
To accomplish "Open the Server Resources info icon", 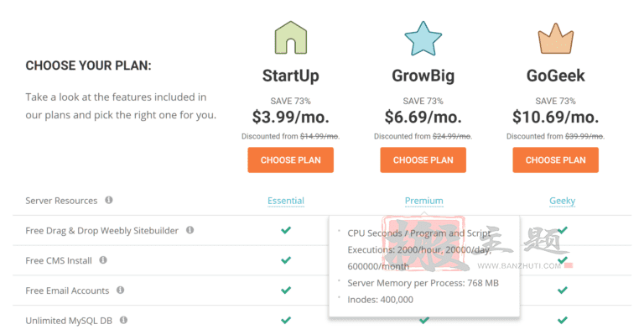I will [x=109, y=200].
